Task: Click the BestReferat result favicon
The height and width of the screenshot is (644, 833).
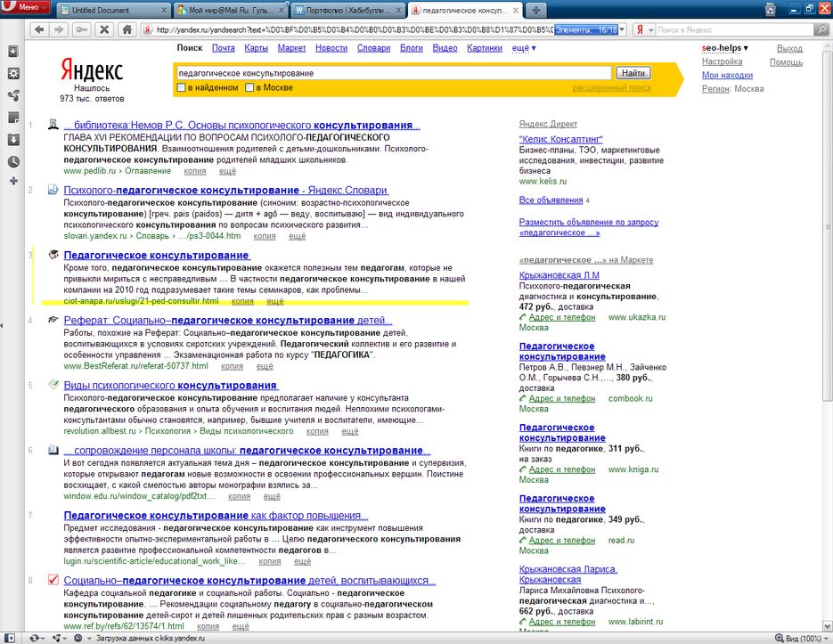Action: point(53,320)
